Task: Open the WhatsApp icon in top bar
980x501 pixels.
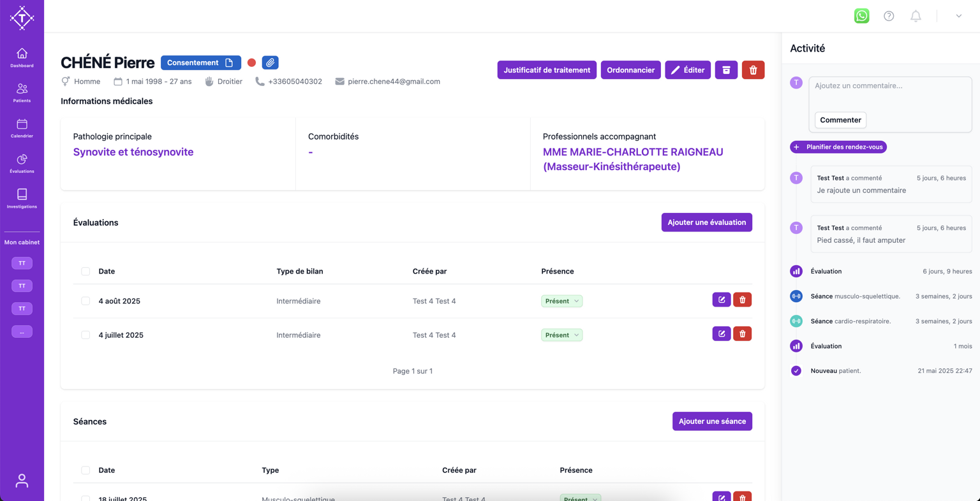Action: 861,16
